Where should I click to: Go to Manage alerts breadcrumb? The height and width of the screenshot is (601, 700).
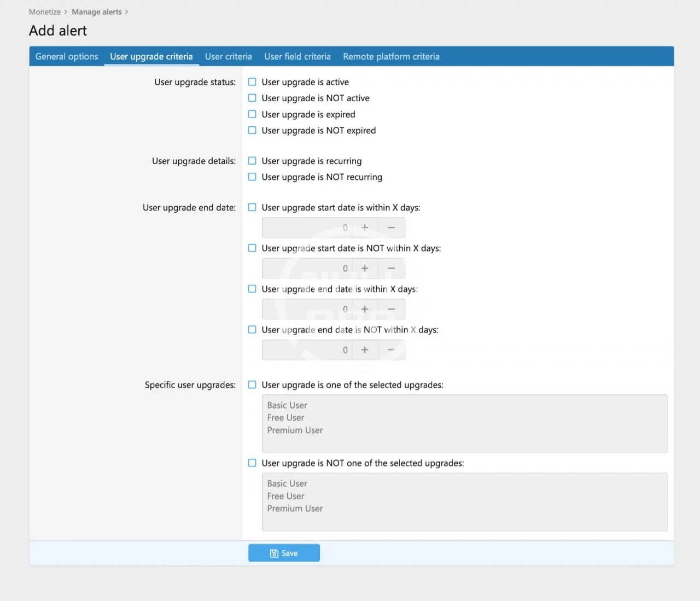[97, 12]
